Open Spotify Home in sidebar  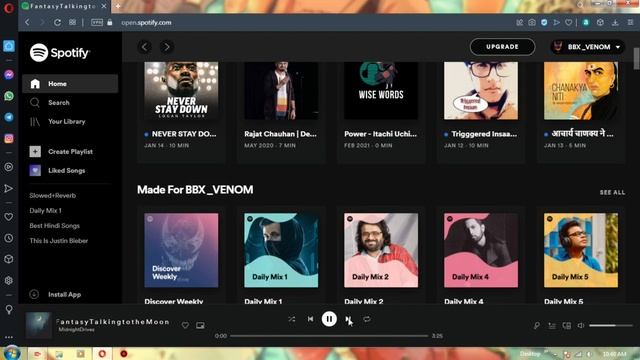click(70, 84)
